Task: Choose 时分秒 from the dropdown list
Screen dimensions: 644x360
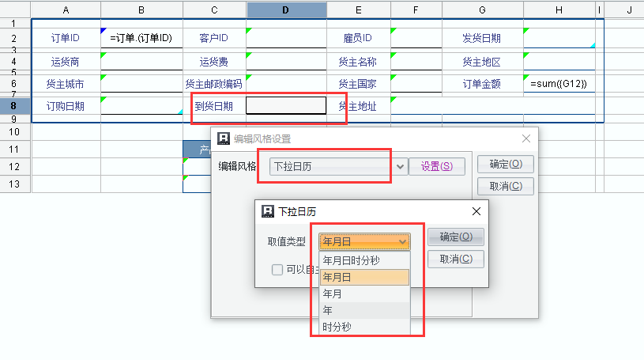Action: coord(364,327)
